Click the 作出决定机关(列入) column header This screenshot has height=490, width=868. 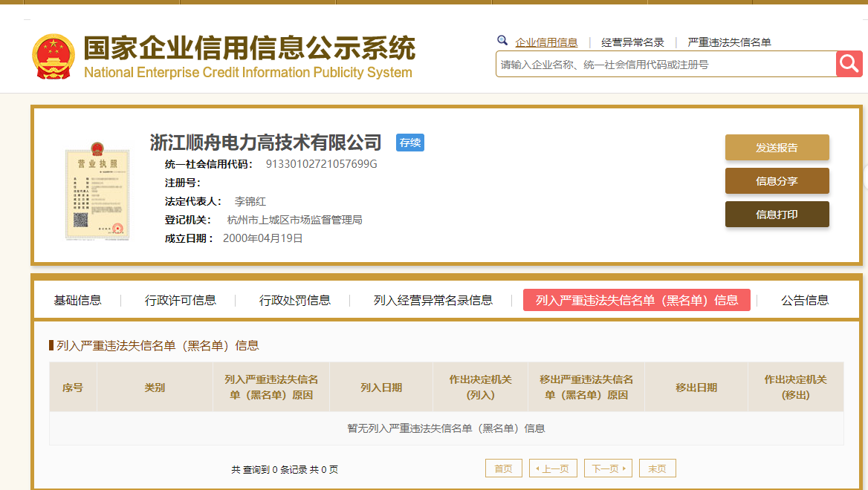[481, 388]
